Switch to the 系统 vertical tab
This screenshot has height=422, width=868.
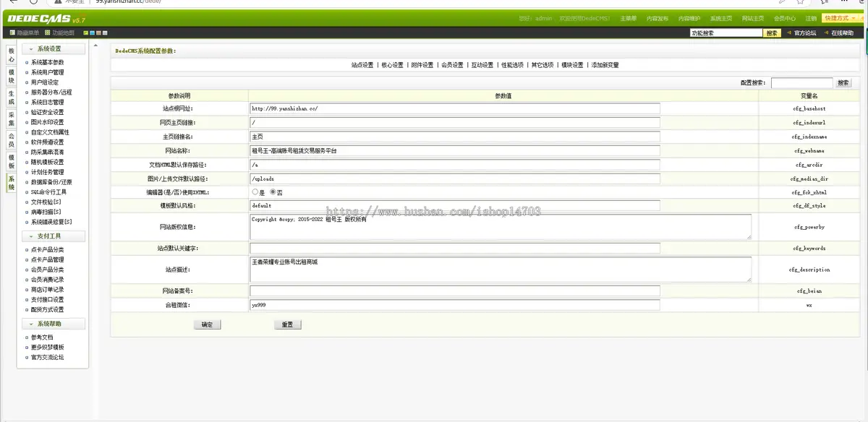[x=11, y=183]
